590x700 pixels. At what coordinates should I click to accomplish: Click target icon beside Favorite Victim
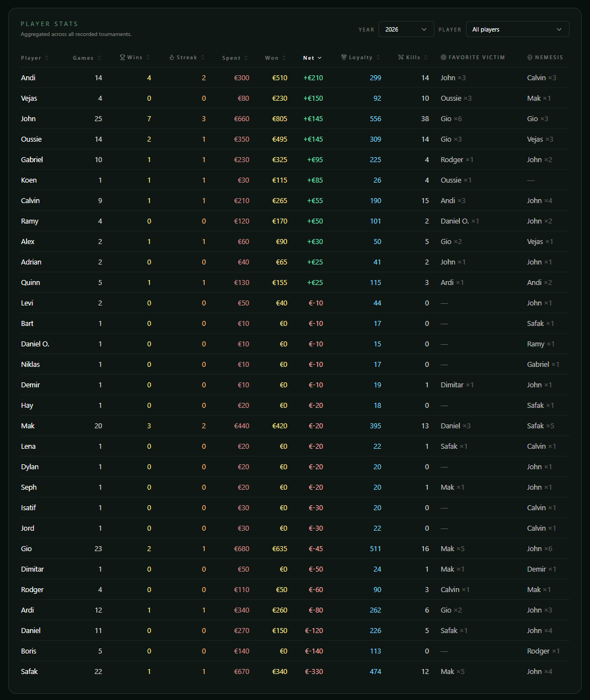(443, 58)
